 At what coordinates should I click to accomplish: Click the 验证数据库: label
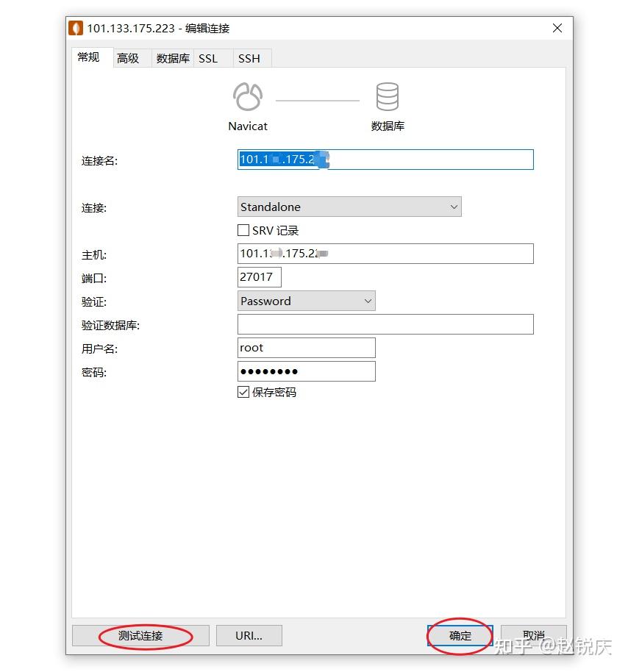[110, 325]
